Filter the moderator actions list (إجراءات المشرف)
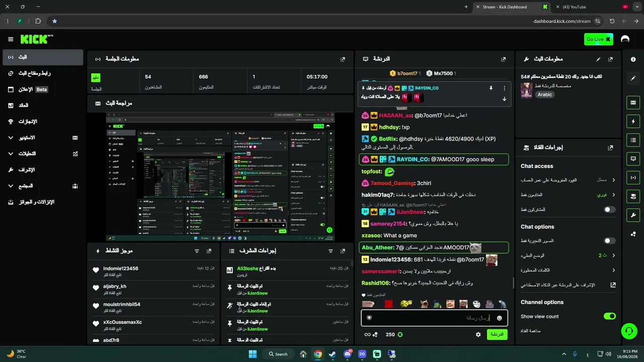 (x=331, y=251)
